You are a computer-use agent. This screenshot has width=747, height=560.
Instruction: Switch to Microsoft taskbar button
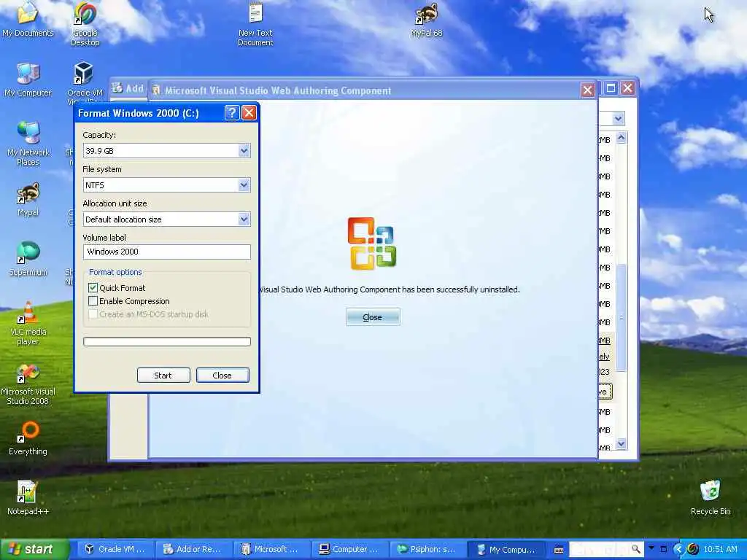tap(271, 549)
